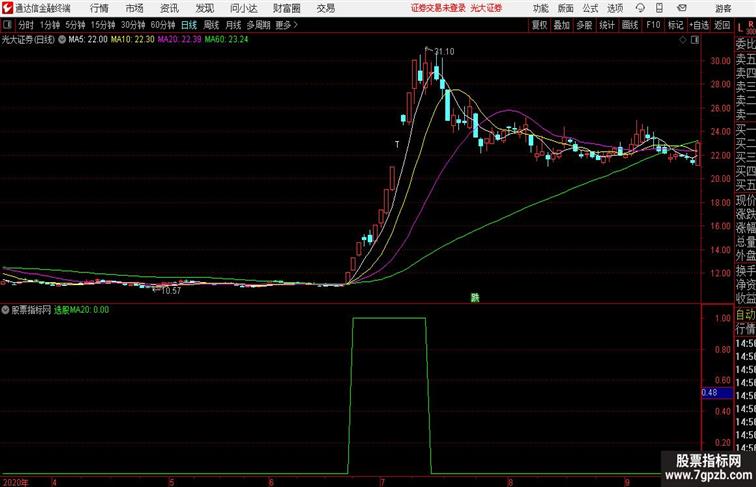Click the 画线 drawing toolbar button

point(630,25)
